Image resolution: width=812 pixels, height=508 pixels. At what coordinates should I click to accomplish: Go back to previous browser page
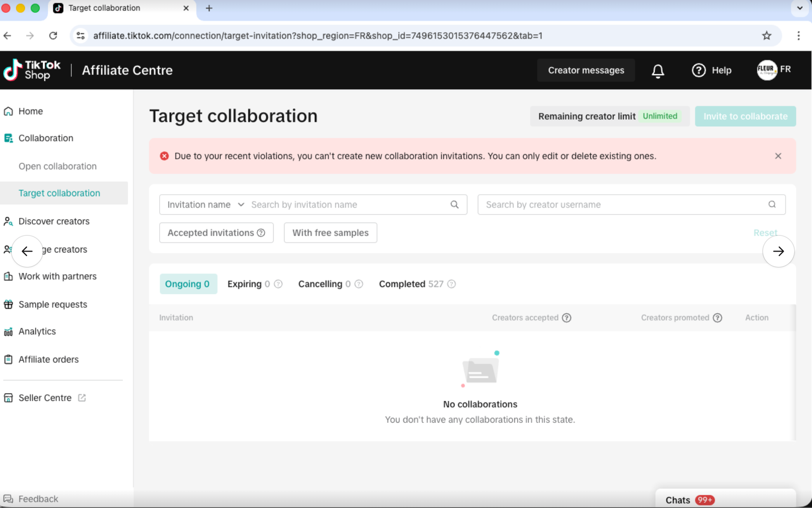(x=7, y=36)
